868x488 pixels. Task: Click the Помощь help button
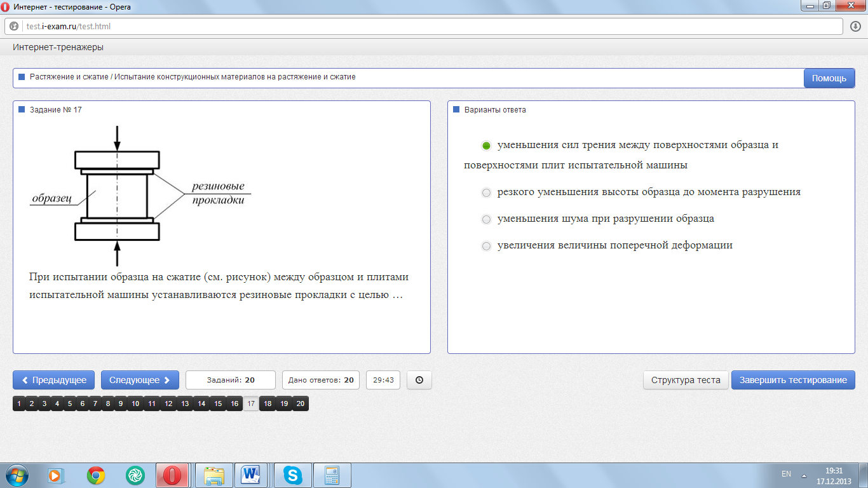829,78
